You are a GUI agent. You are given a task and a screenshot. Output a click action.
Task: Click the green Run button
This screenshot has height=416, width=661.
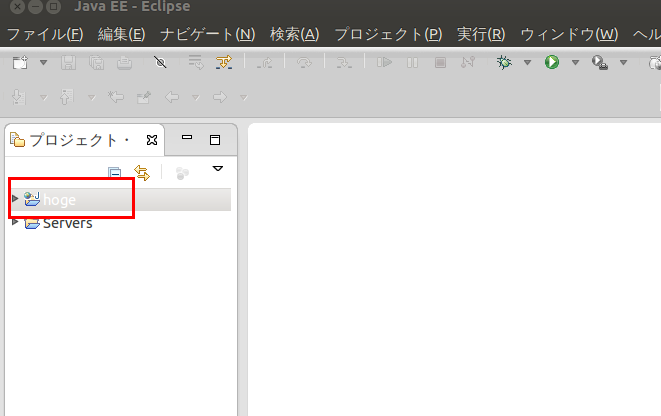552,62
